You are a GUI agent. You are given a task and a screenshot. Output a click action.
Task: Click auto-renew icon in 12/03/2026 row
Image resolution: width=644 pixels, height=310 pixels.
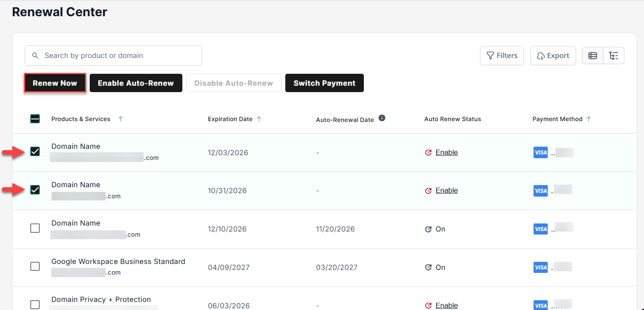428,153
